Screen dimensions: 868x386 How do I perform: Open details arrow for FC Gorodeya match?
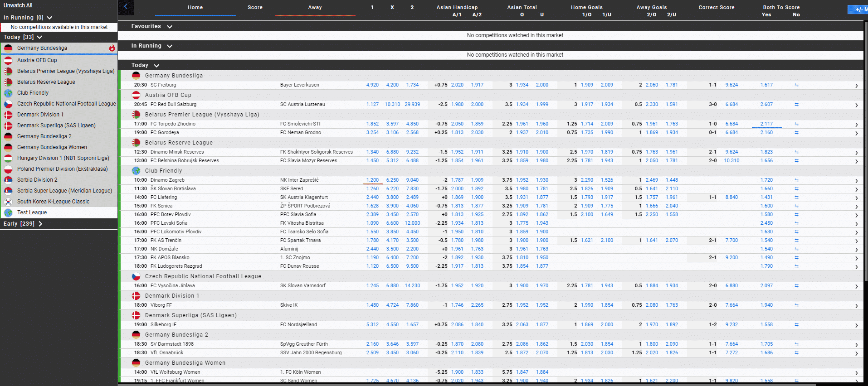[856, 133]
